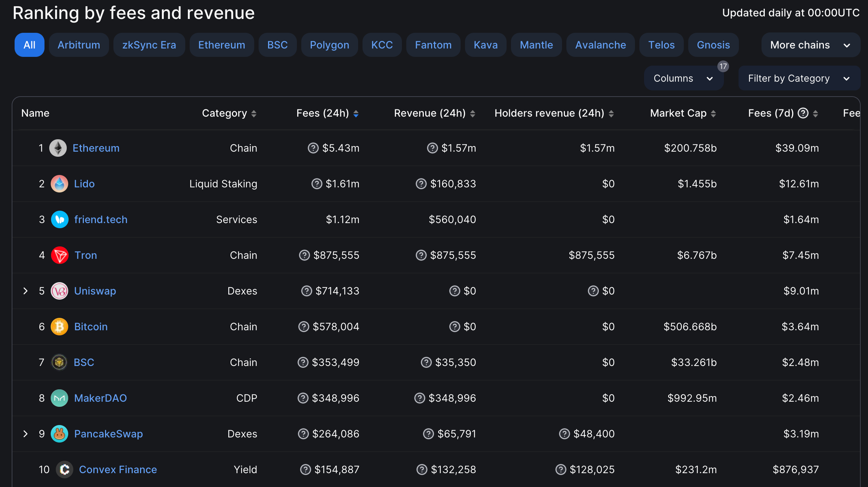Click the Lido droplet logo icon
The height and width of the screenshot is (487, 868).
click(59, 184)
